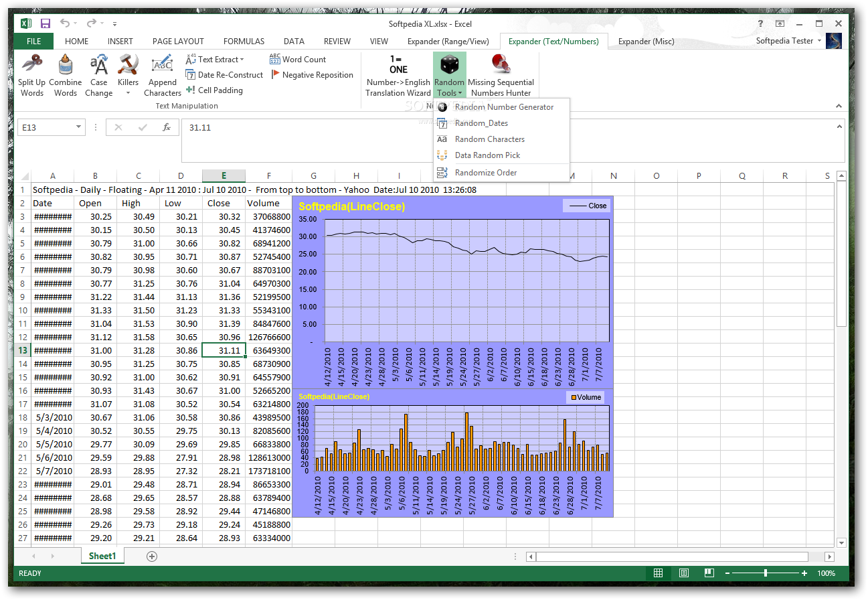Open the FILE backstage tab

pos(34,42)
